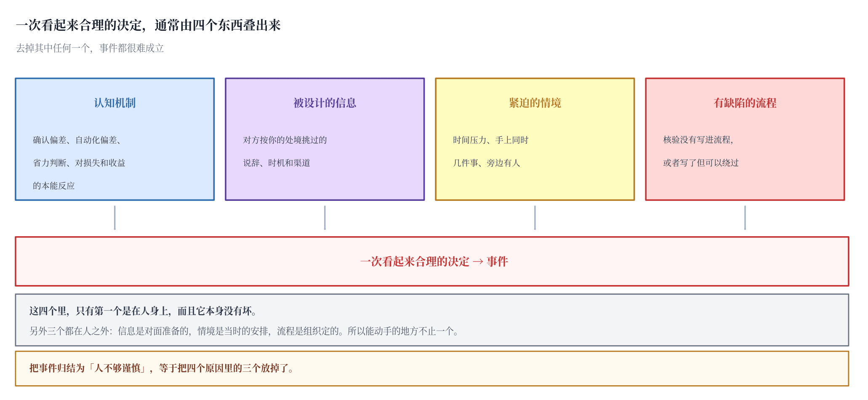Viewport: 868px width, 400px height.
Task: Click the line "几件事、旁边有人"
Action: [x=487, y=163]
